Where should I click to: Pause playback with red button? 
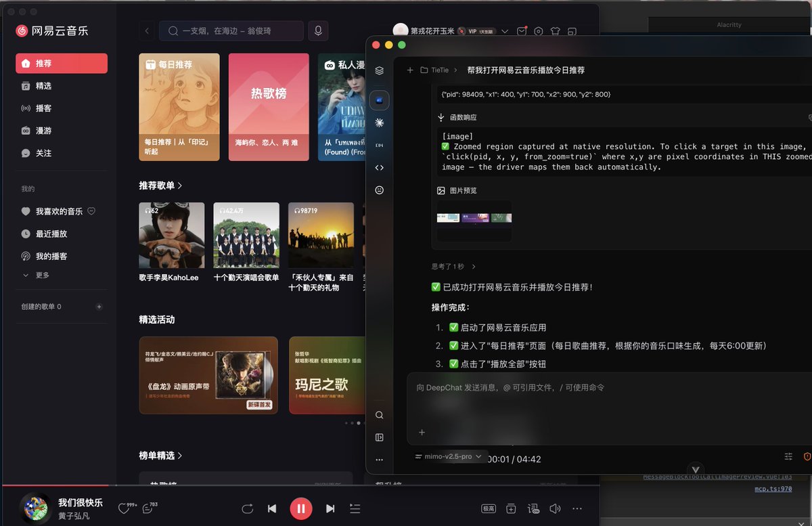301,508
